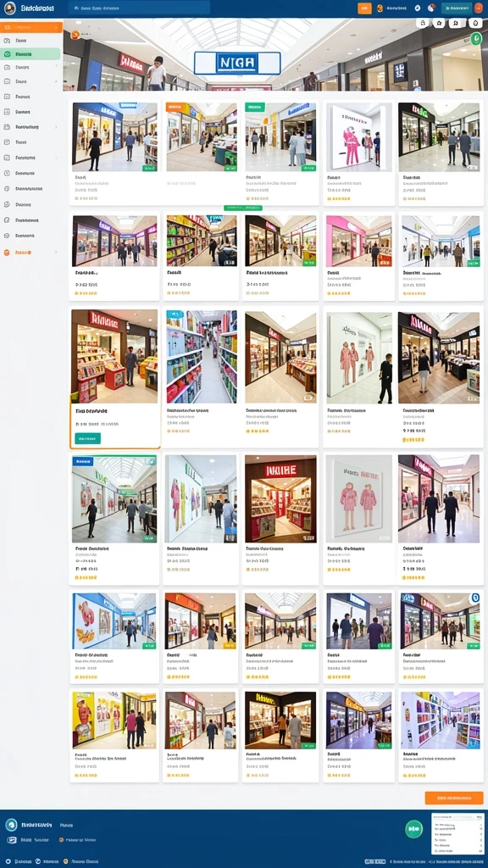Click the teal button in highlighted store card
This screenshot has width=488, height=868.
(x=87, y=438)
